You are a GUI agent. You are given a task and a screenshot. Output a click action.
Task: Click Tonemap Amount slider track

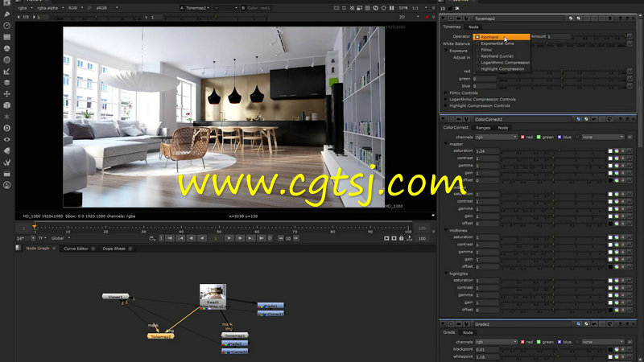(599, 37)
